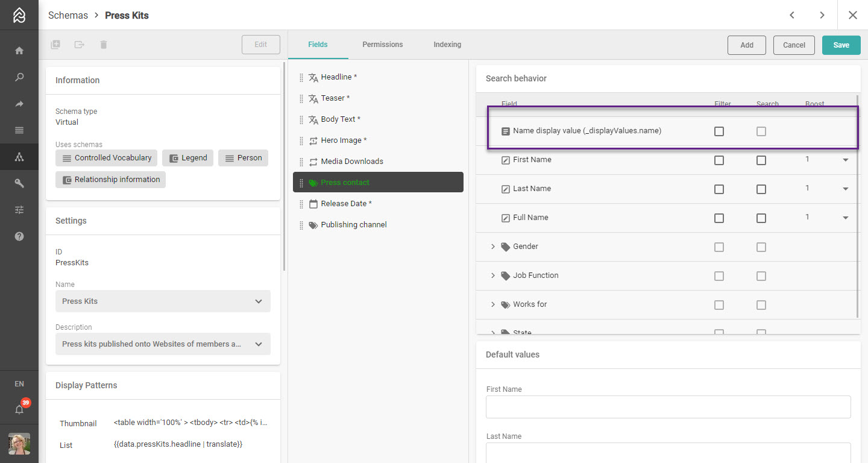Click the export schema toolbar icon
The width and height of the screenshot is (868, 463).
[x=80, y=45]
